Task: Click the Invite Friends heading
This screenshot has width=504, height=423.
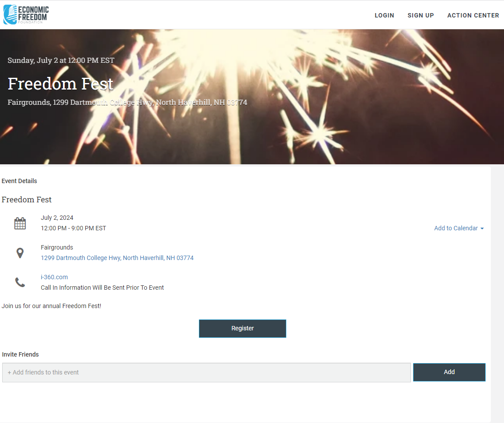Action: (x=20, y=354)
